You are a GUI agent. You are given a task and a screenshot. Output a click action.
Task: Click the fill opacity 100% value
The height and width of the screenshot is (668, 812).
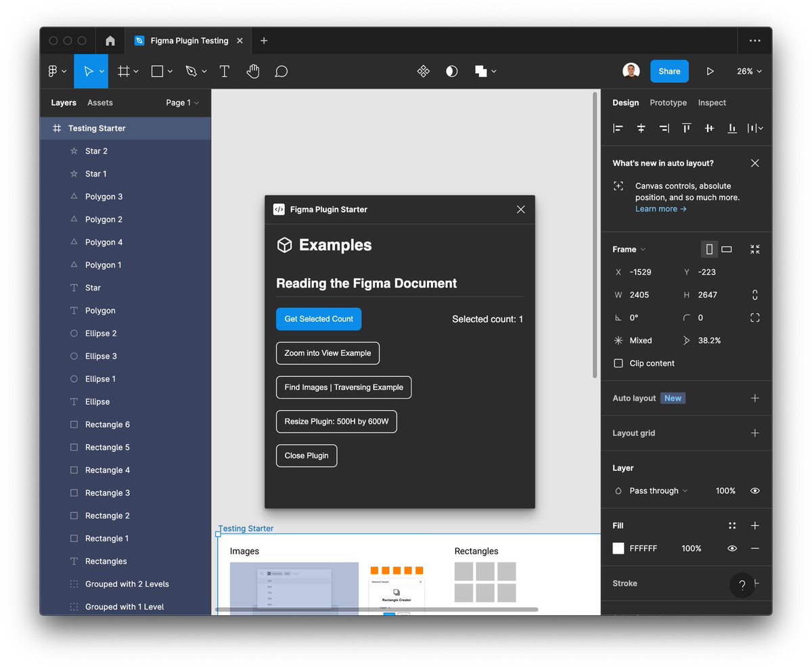click(x=692, y=548)
